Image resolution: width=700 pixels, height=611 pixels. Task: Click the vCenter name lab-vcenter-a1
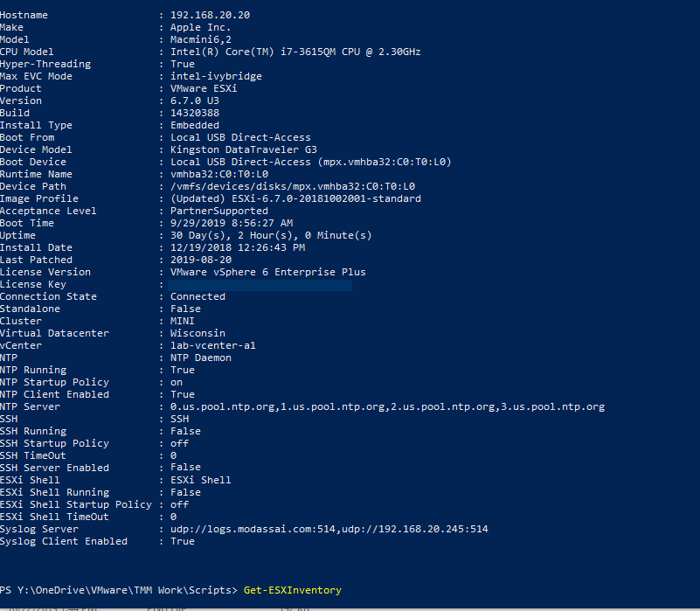tap(212, 345)
